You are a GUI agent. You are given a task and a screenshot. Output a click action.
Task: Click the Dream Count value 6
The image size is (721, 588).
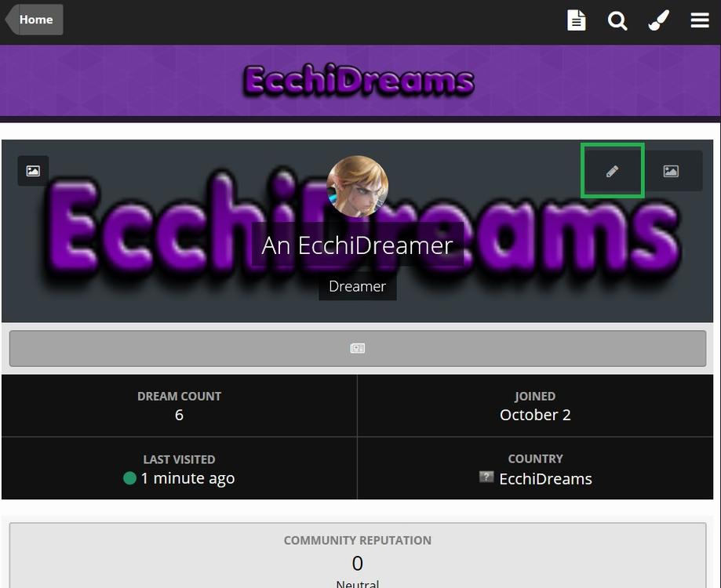pos(179,415)
